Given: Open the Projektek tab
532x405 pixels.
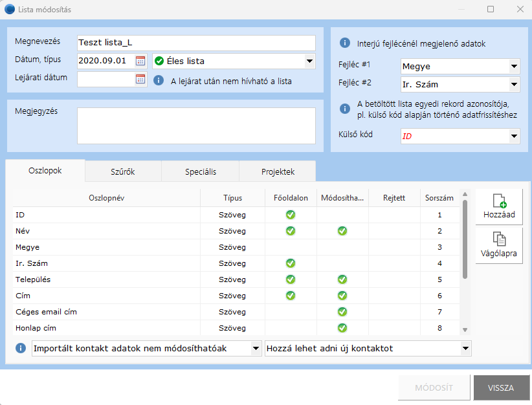Looking at the screenshot, I should pyautogui.click(x=278, y=171).
